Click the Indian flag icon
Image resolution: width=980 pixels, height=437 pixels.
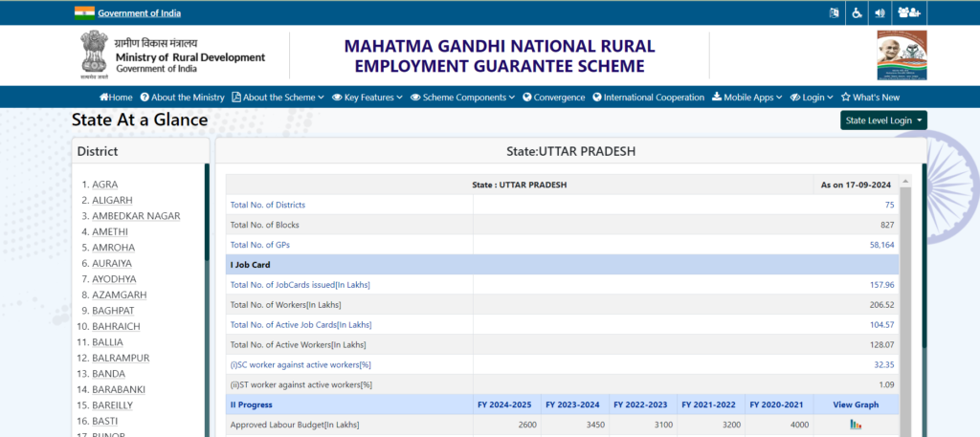coord(84,12)
